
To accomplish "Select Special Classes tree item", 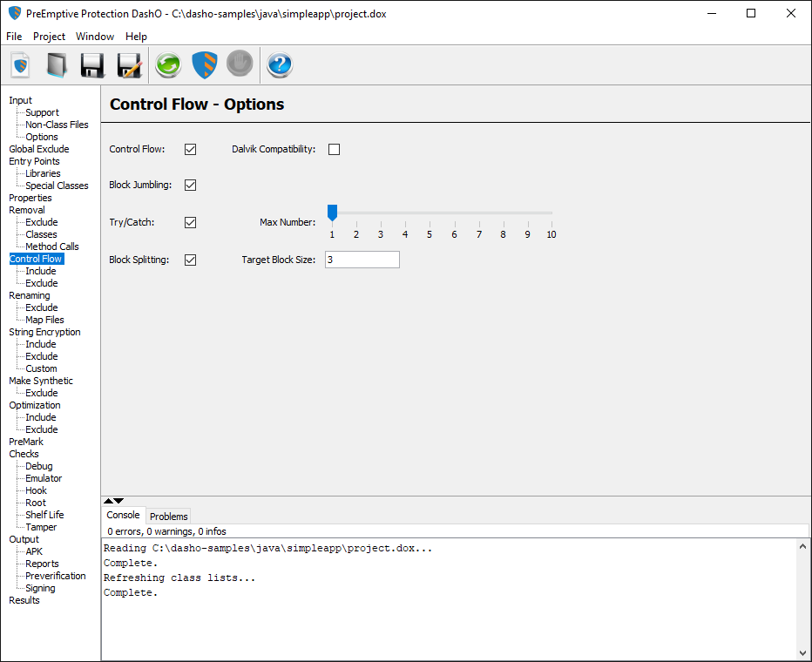I will coord(57,186).
